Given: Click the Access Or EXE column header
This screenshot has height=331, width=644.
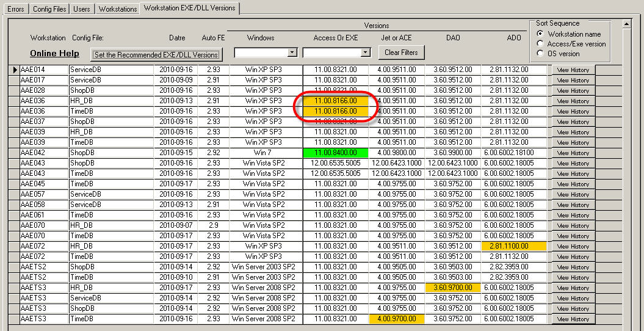Looking at the screenshot, I should [336, 38].
